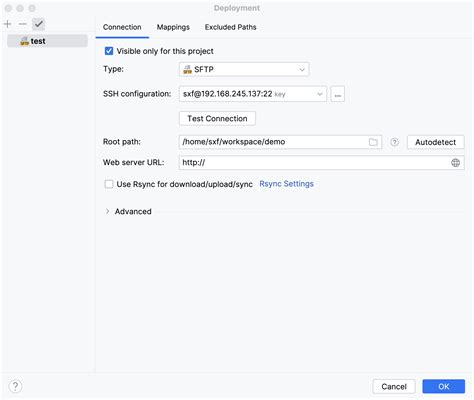The width and height of the screenshot is (474, 400).
Task: Select the test server in list
Action: [x=47, y=41]
